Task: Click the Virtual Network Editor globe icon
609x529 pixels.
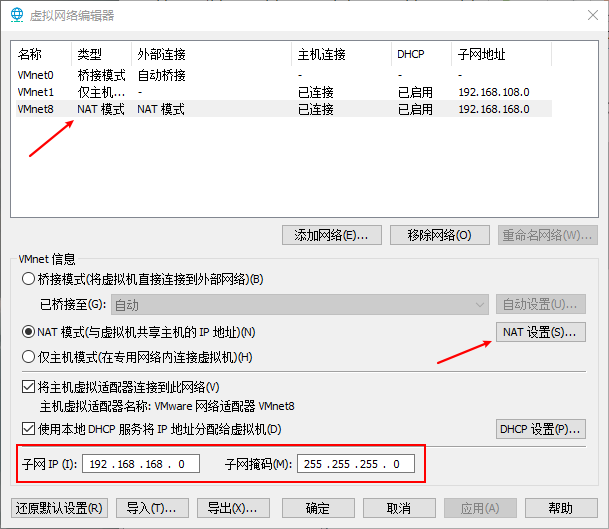Action: pyautogui.click(x=17, y=15)
